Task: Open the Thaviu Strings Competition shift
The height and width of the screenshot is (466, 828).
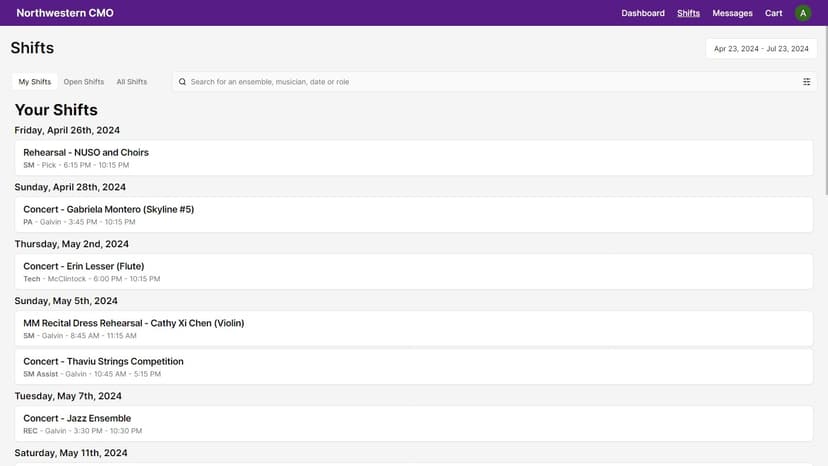Action: point(414,367)
